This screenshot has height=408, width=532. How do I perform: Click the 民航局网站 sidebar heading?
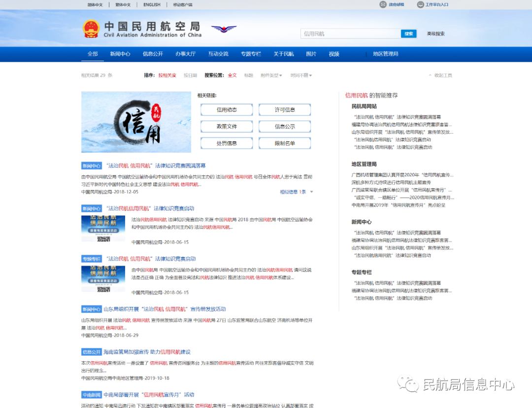(x=364, y=106)
